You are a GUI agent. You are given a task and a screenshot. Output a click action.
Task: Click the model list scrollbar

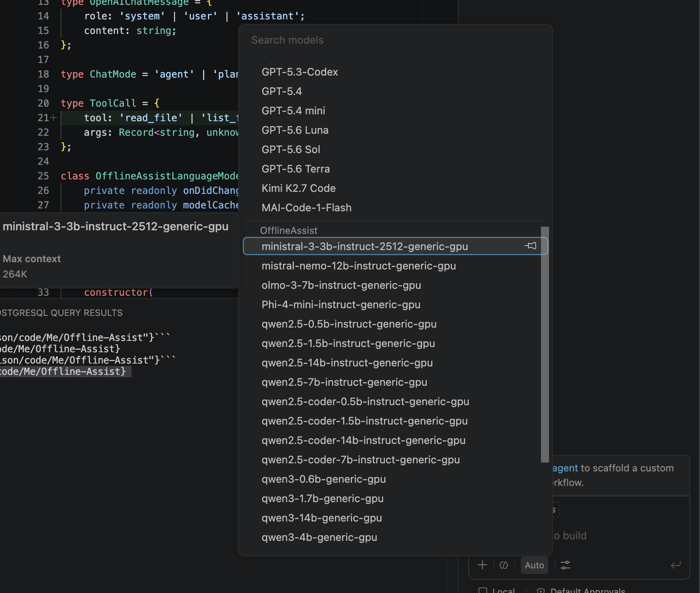click(x=545, y=344)
